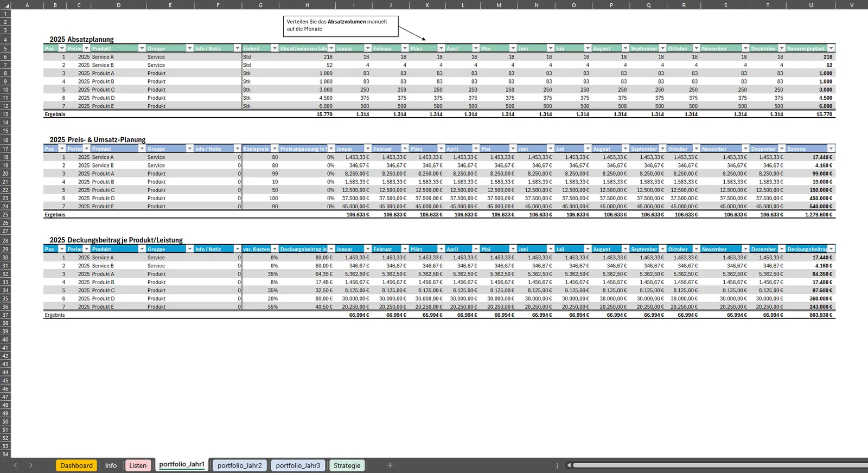The image size is (868, 473).
Task: Open Gruppe filter dropdown in Absatzplanung table
Action: coord(189,49)
